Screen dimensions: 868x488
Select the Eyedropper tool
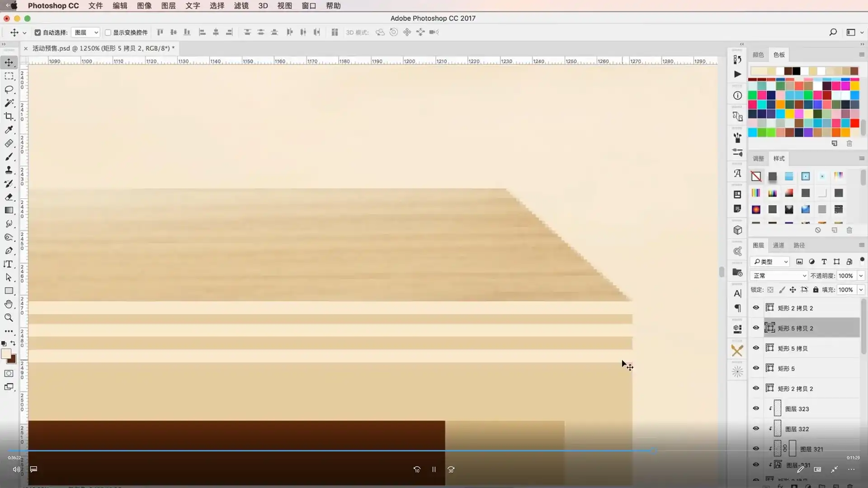click(x=9, y=130)
